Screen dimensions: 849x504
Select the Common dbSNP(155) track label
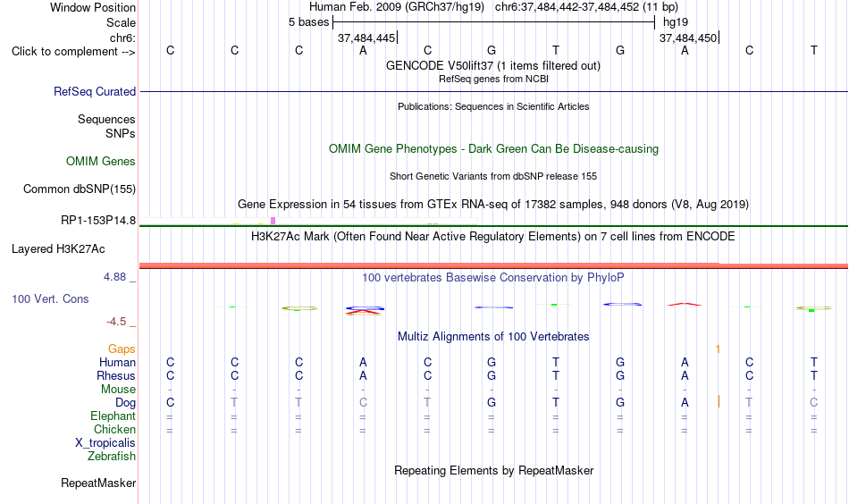point(79,189)
